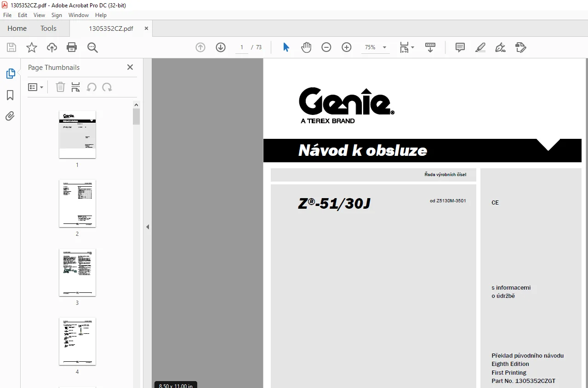Select the 1305352CZ.pdf document tab
588x388 pixels.
(111, 28)
